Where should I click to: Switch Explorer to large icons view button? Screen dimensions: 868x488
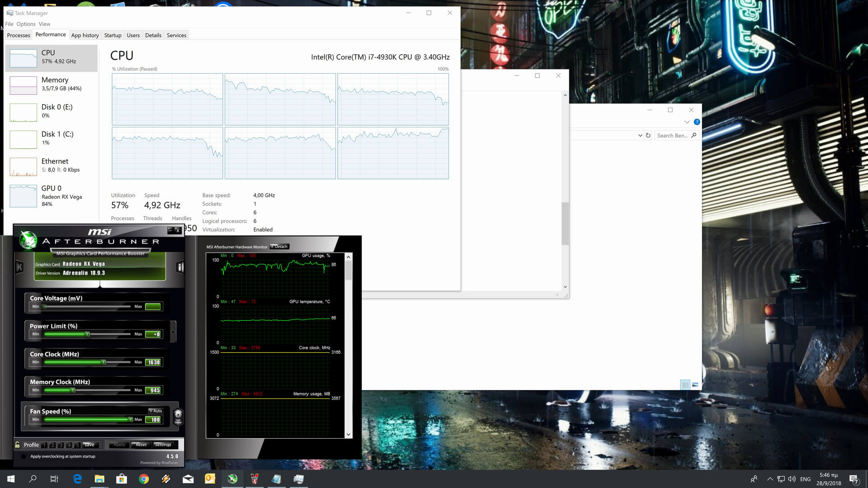click(x=695, y=385)
